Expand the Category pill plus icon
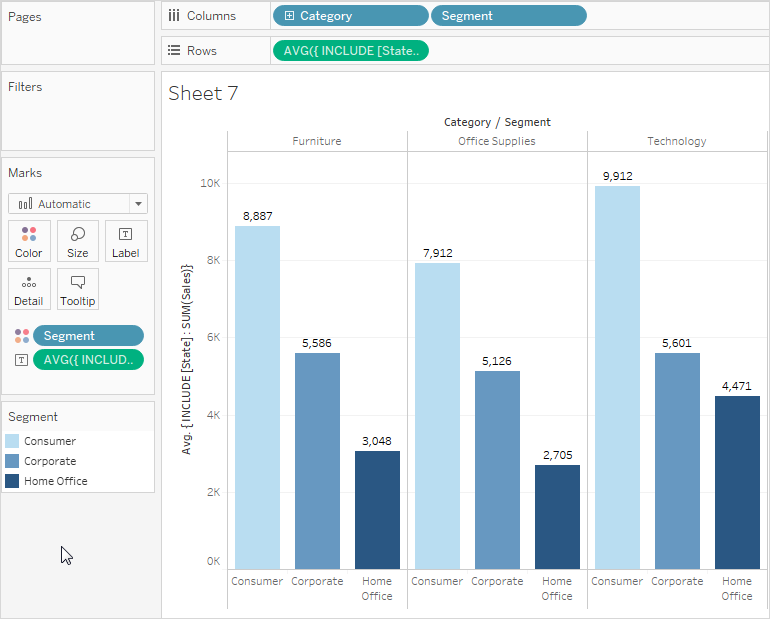 point(289,16)
